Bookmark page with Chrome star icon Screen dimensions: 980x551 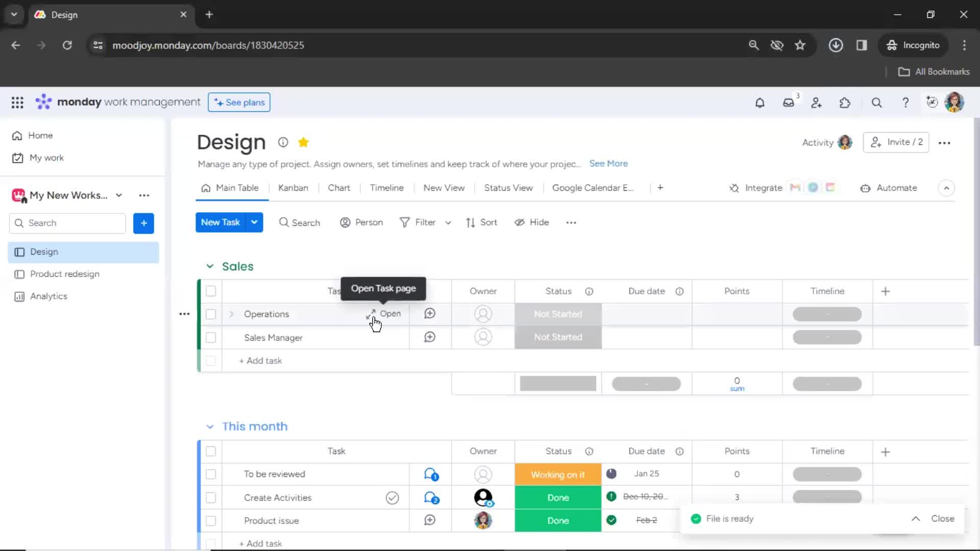(x=800, y=45)
